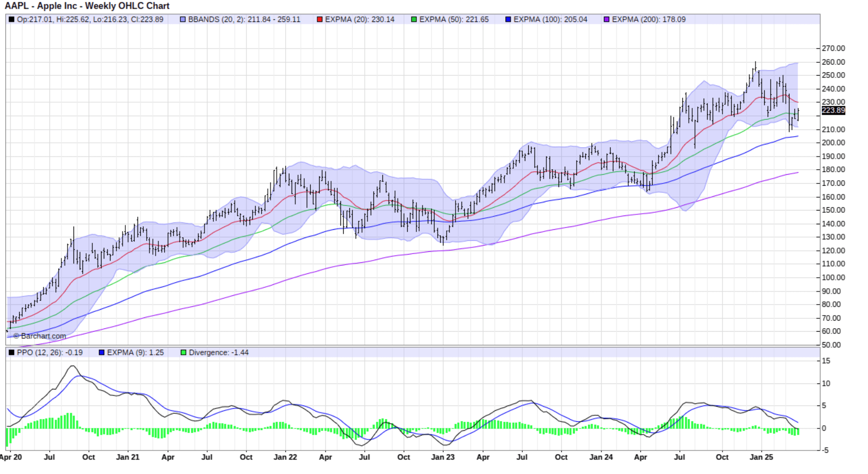
Task: Open the Barchart.com copyright link
Action: coord(39,336)
